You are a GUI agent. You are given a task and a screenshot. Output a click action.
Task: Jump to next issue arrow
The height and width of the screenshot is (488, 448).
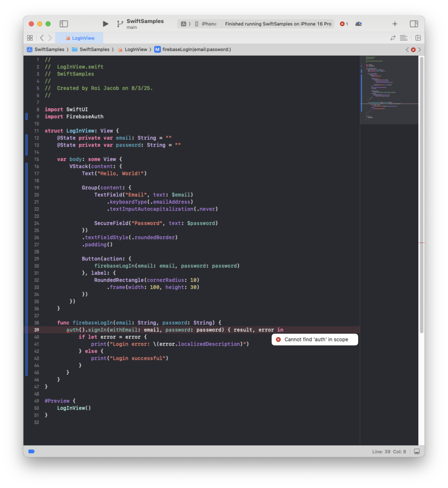click(x=419, y=50)
